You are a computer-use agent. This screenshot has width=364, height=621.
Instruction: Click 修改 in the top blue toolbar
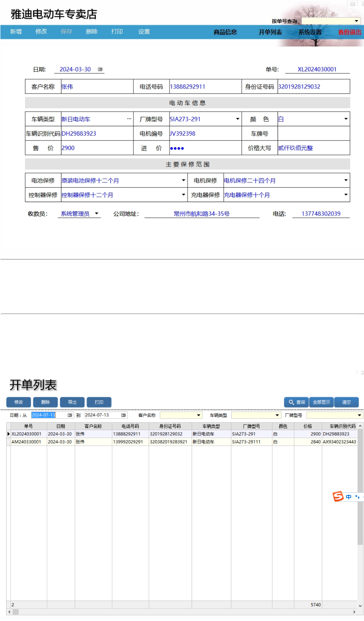[x=41, y=32]
